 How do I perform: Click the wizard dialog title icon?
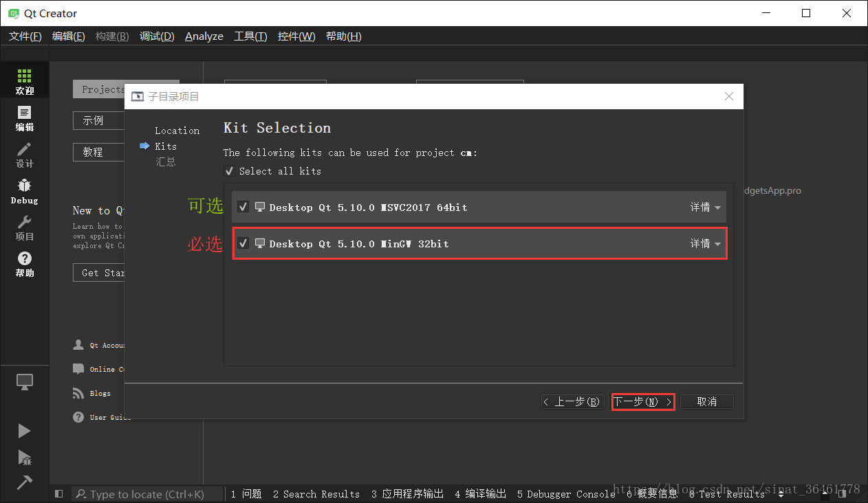tap(138, 96)
